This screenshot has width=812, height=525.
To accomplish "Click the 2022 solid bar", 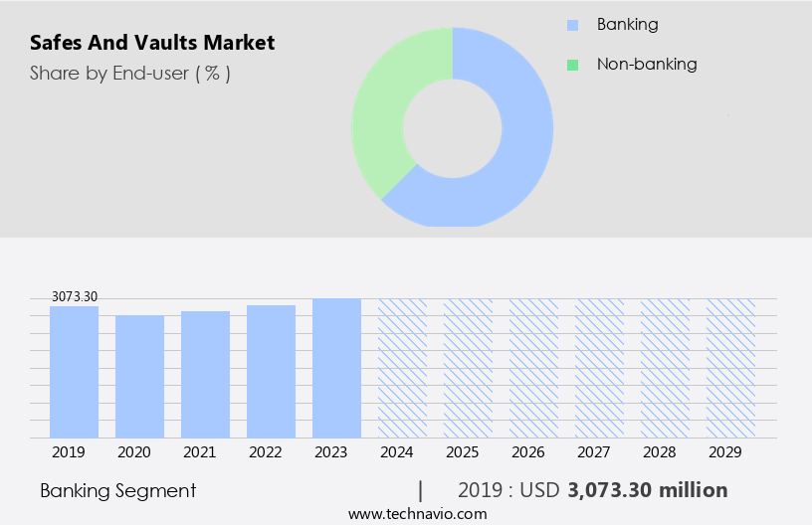I will coord(271,372).
